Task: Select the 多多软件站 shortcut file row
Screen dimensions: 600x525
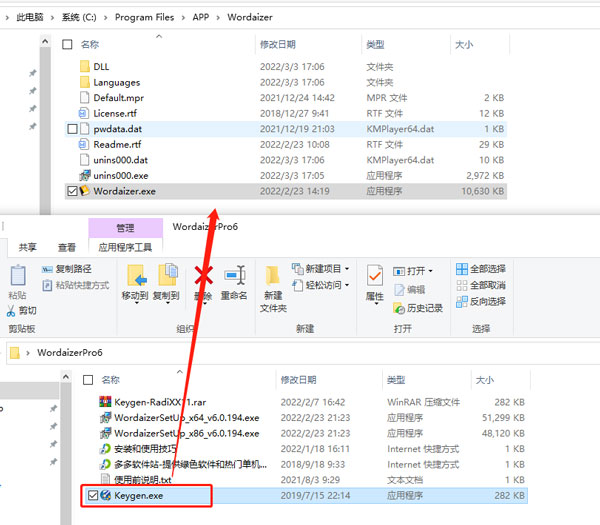Action: pos(305,464)
